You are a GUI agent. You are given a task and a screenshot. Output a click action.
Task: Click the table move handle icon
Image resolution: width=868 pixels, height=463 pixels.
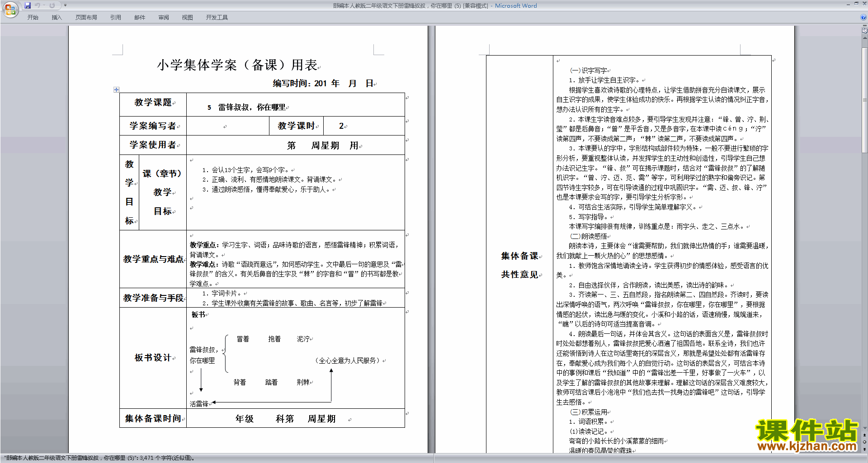click(x=116, y=89)
